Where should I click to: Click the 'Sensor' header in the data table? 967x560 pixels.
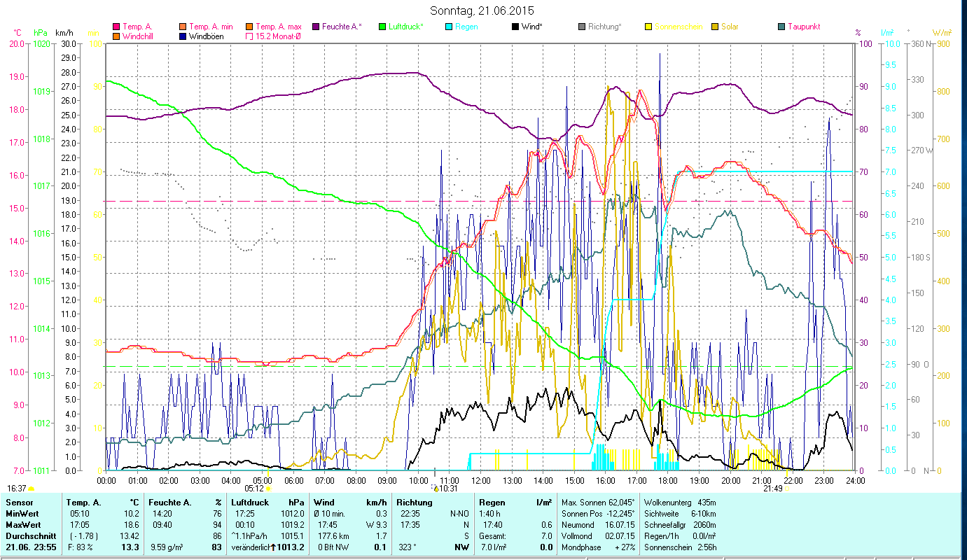coord(18,503)
